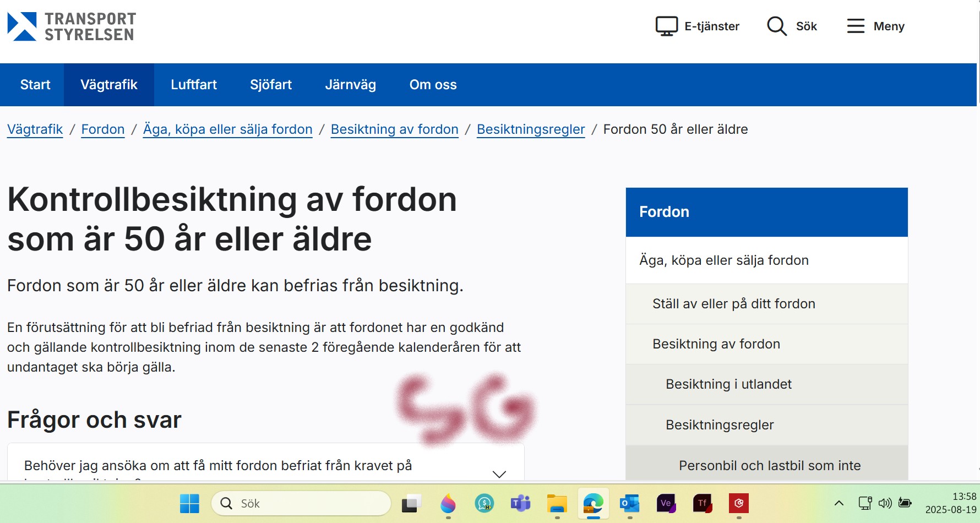
Task: Click the Windows Start button
Action: point(189,503)
